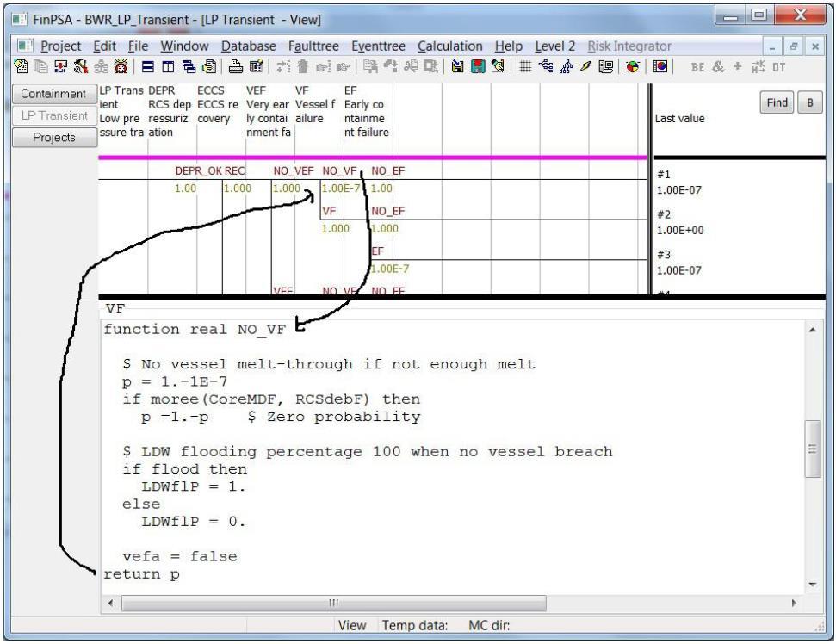Viewport: 836px width, 644px height.
Task: Select the DEPR_OK branch label
Action: 198,171
